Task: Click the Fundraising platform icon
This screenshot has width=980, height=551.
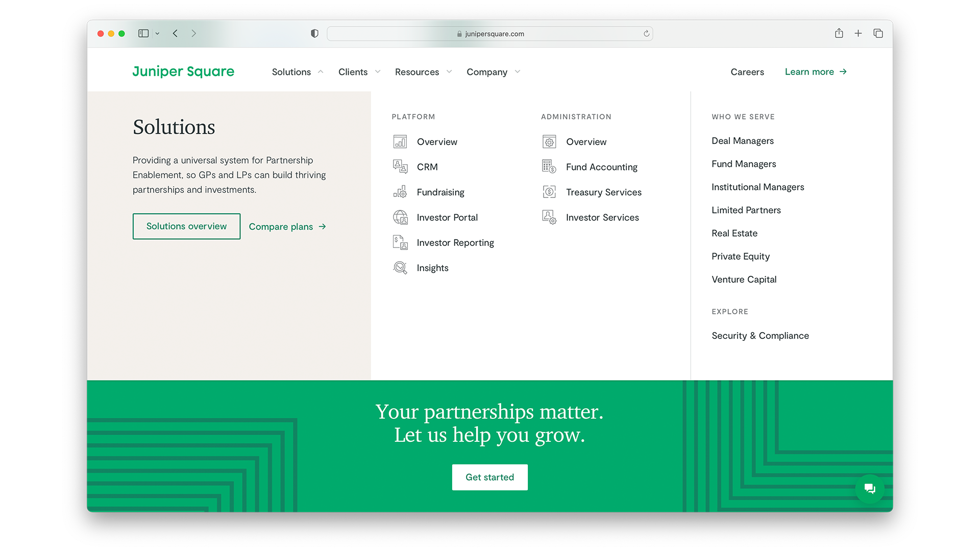Action: pos(400,192)
